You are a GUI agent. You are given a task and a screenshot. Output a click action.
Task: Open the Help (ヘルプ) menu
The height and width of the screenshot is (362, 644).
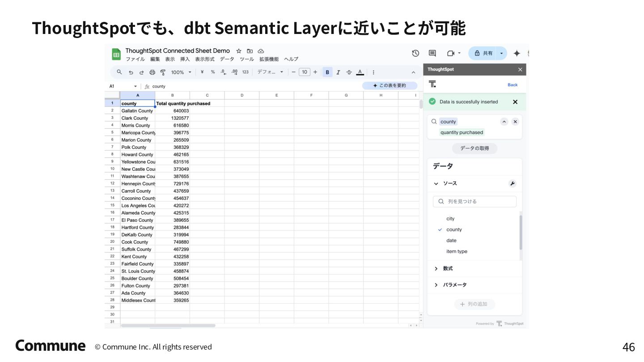(x=291, y=59)
